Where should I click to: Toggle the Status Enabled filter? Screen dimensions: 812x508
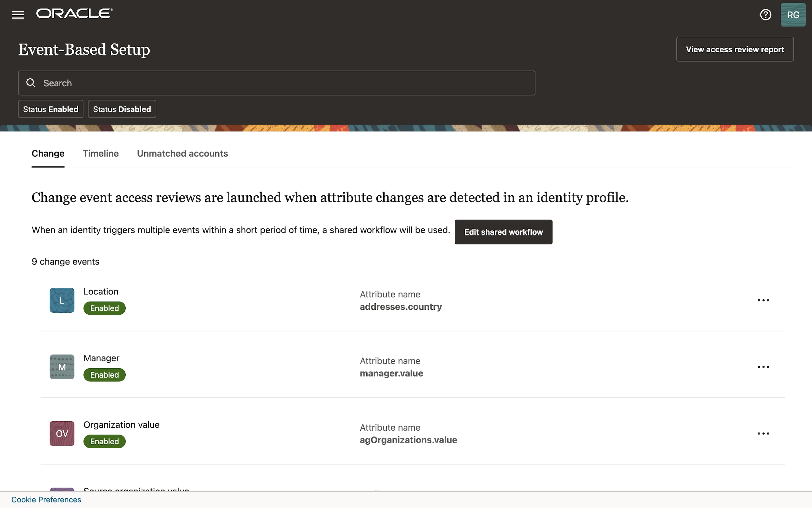point(50,109)
